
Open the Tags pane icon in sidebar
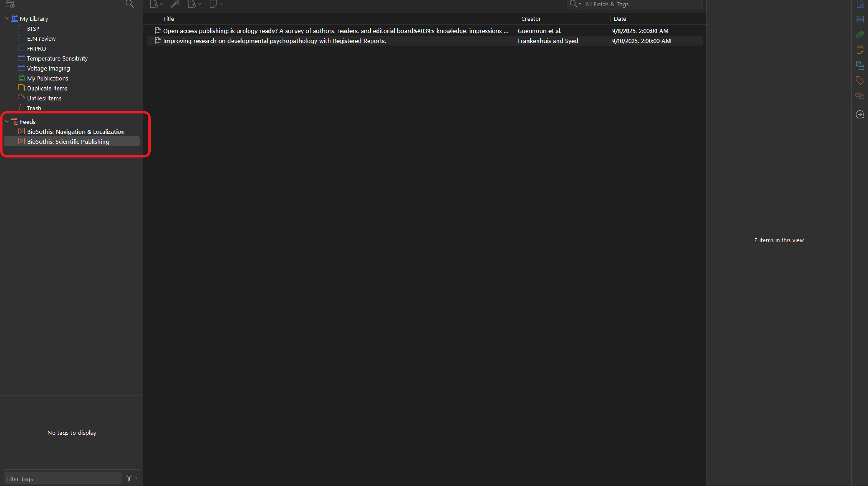click(x=860, y=80)
